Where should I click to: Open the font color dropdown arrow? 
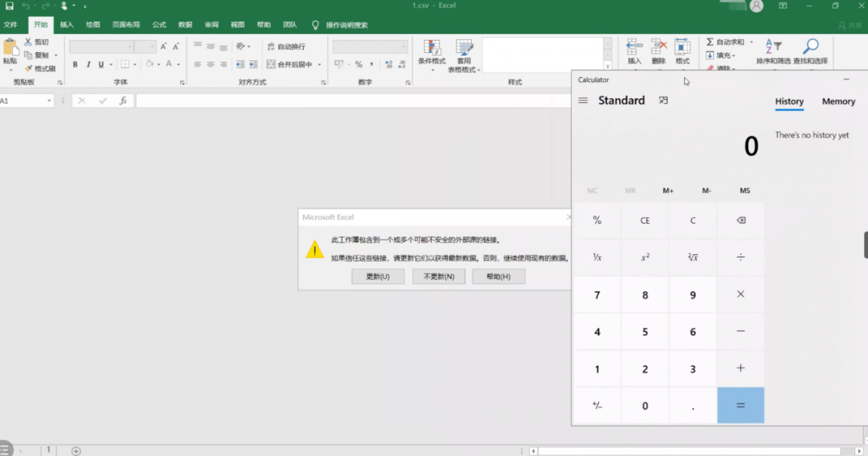point(178,64)
